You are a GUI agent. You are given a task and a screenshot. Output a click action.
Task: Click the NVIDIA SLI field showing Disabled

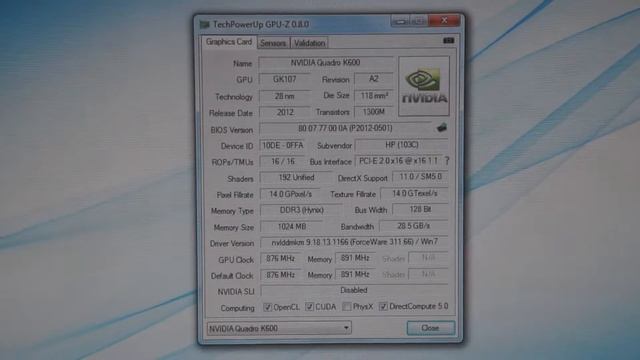pos(354,291)
